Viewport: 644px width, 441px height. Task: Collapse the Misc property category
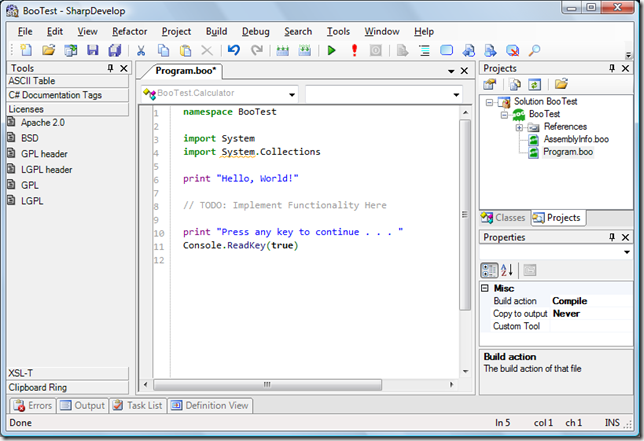(485, 288)
